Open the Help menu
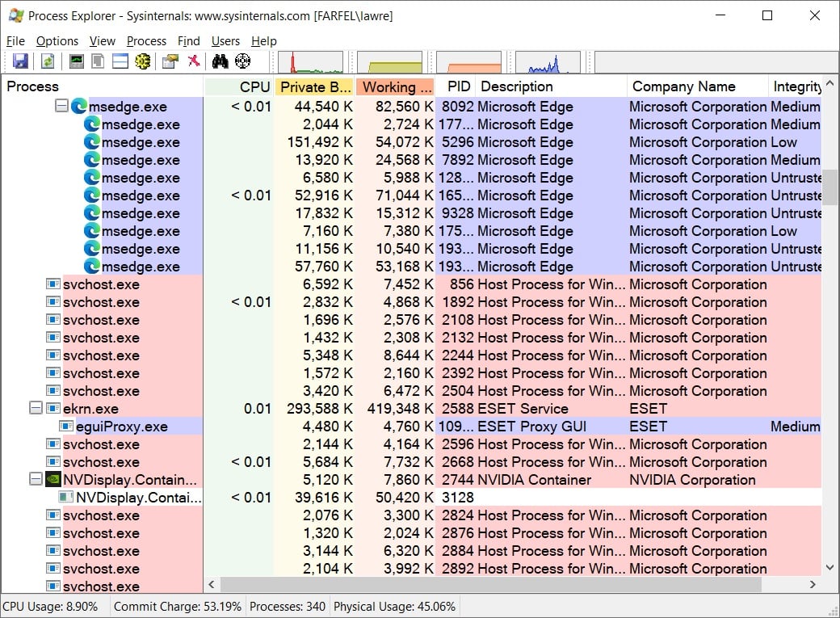 pos(264,40)
